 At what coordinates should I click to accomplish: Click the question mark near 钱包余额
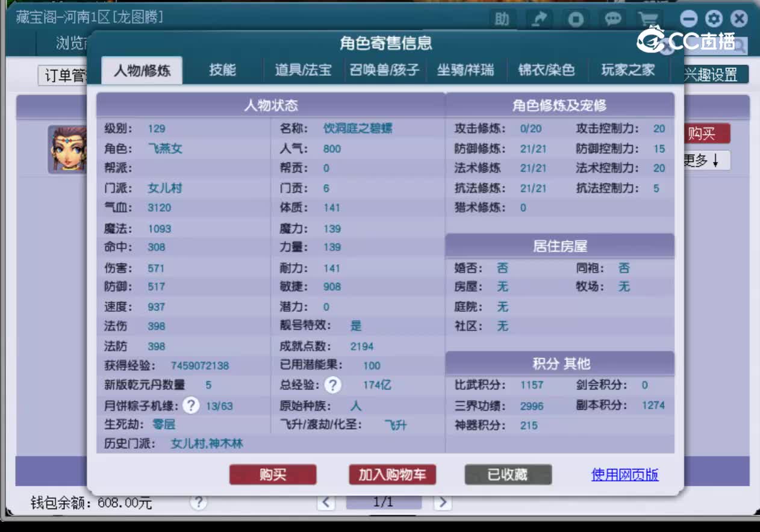(199, 503)
